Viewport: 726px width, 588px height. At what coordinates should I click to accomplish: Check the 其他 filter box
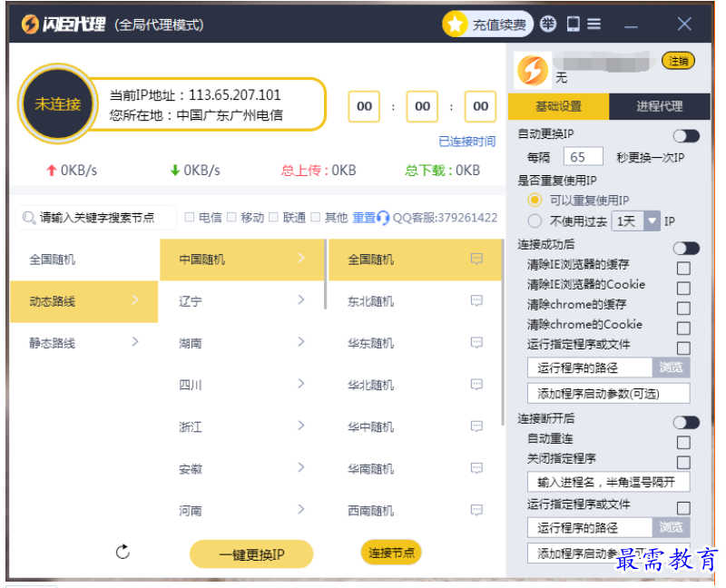[x=315, y=217]
